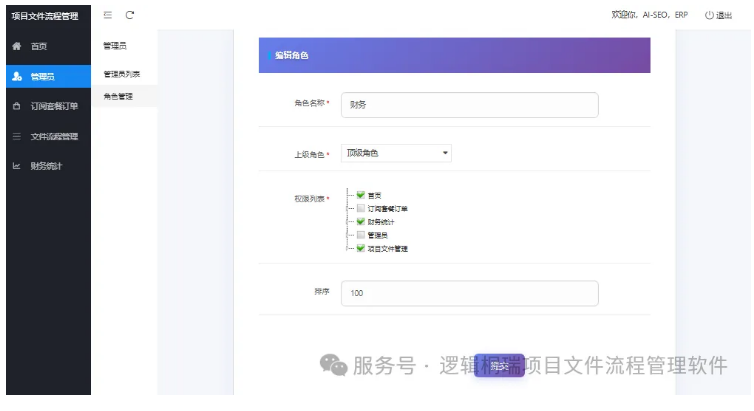Enable the 订阅套餐订单 permission checkbox
The width and height of the screenshot is (754, 411).
click(361, 208)
